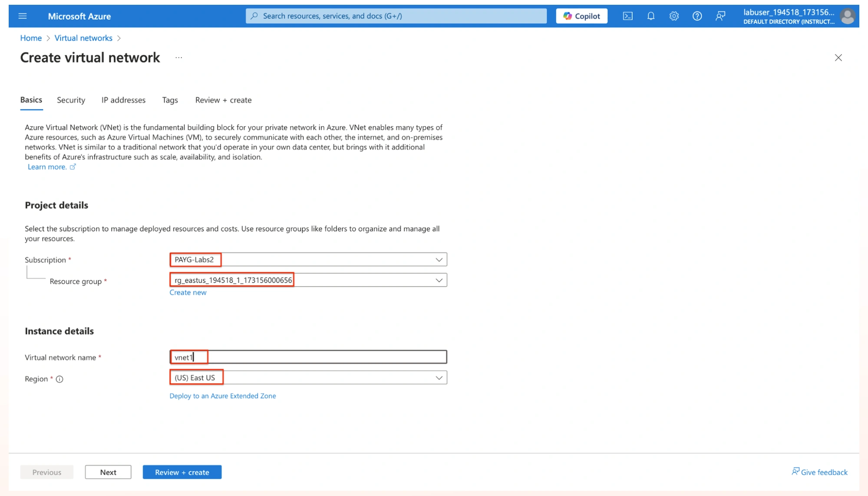
Task: Close the Create virtual network pane
Action: tap(838, 58)
